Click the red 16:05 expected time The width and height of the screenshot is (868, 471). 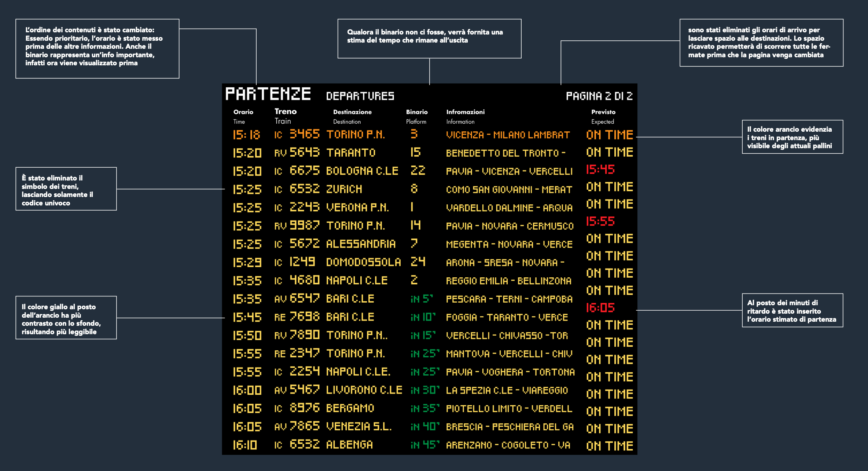[x=600, y=307]
